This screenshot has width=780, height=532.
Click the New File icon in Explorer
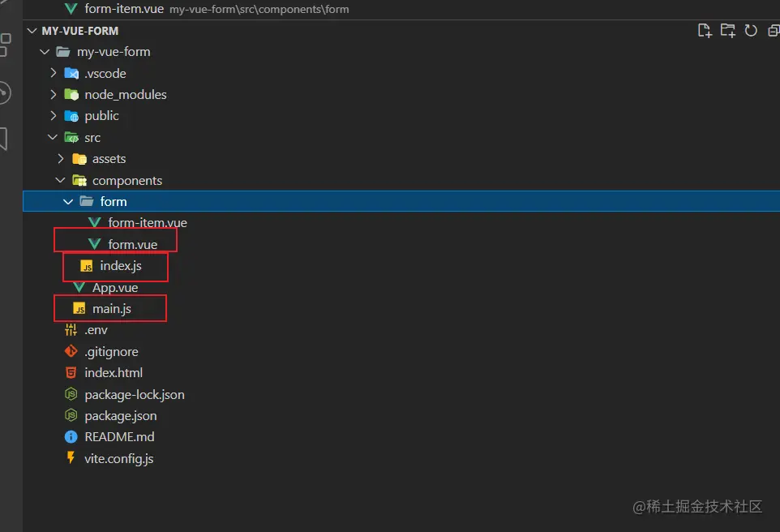[x=705, y=30]
